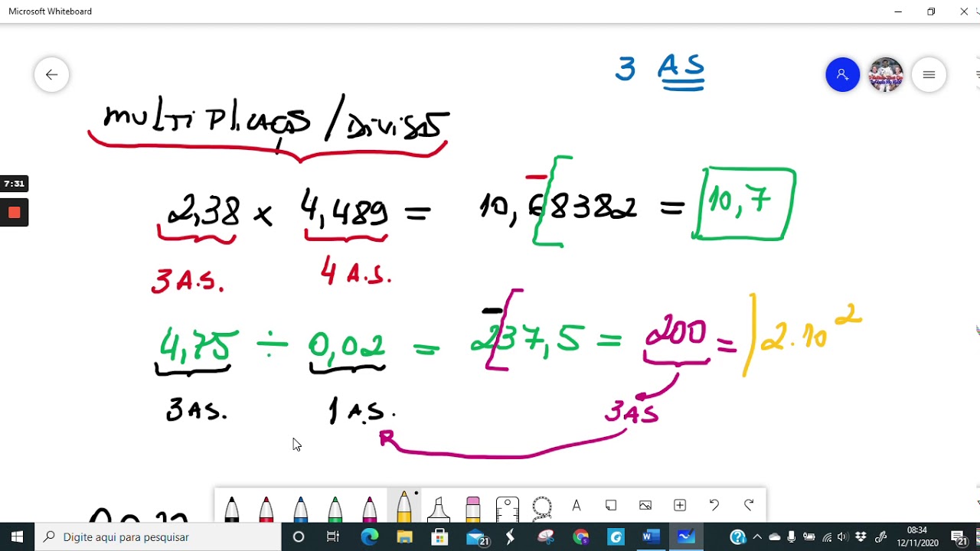Open Cortana circle on the taskbar

point(299,536)
